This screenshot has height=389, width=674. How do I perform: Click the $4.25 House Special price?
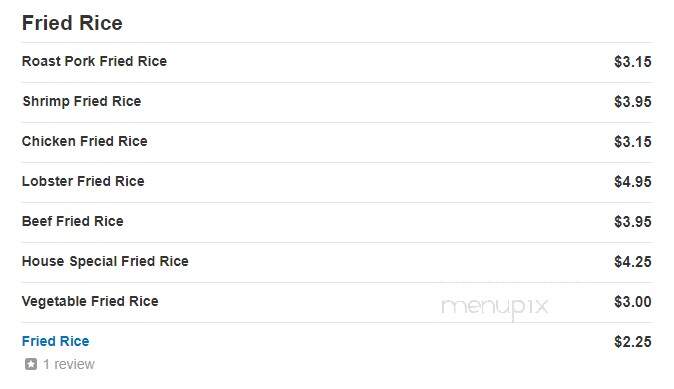click(633, 262)
